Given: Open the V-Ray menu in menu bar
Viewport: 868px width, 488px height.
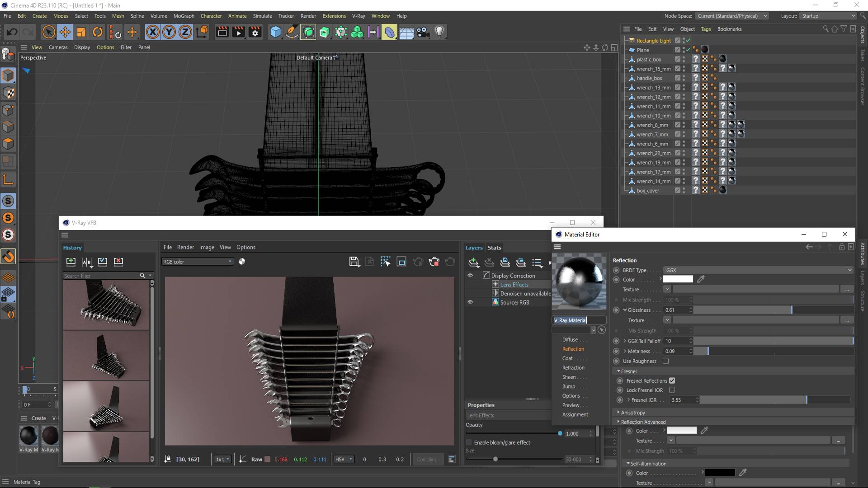Looking at the screenshot, I should coord(359,16).
